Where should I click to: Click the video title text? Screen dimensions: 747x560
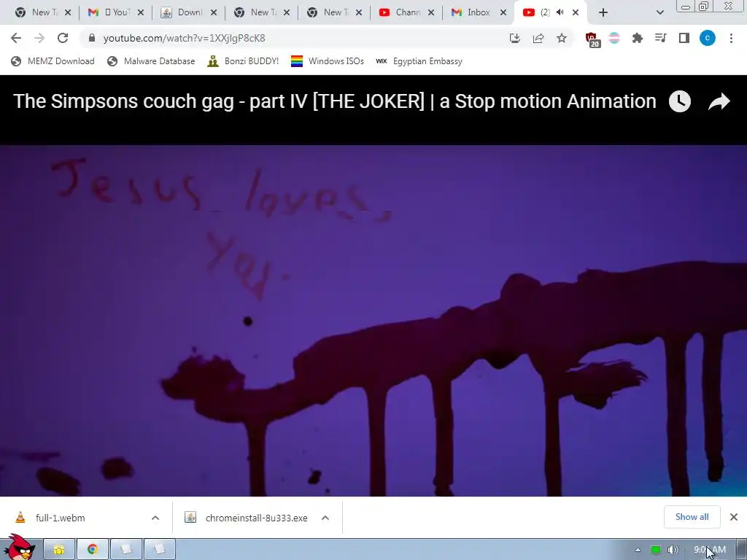tap(334, 101)
